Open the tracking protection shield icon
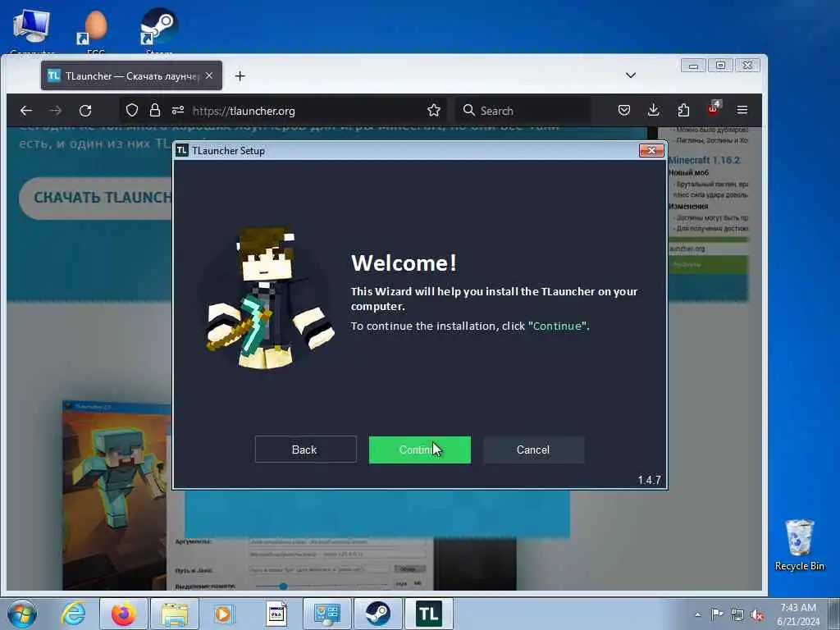 tap(132, 111)
